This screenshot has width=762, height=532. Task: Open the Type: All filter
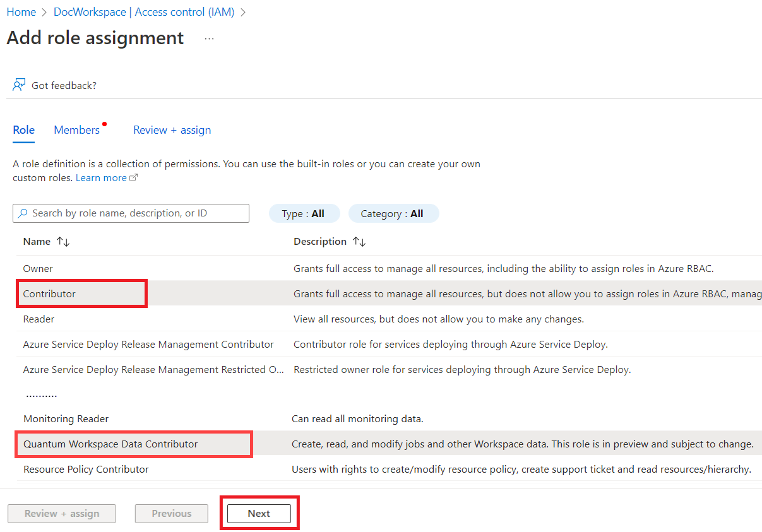coord(304,213)
